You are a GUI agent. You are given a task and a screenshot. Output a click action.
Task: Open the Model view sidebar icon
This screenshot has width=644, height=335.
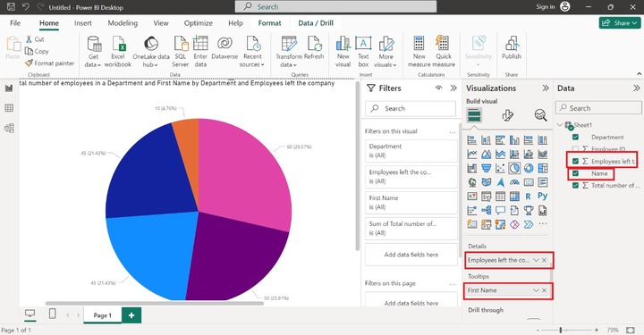click(x=9, y=128)
